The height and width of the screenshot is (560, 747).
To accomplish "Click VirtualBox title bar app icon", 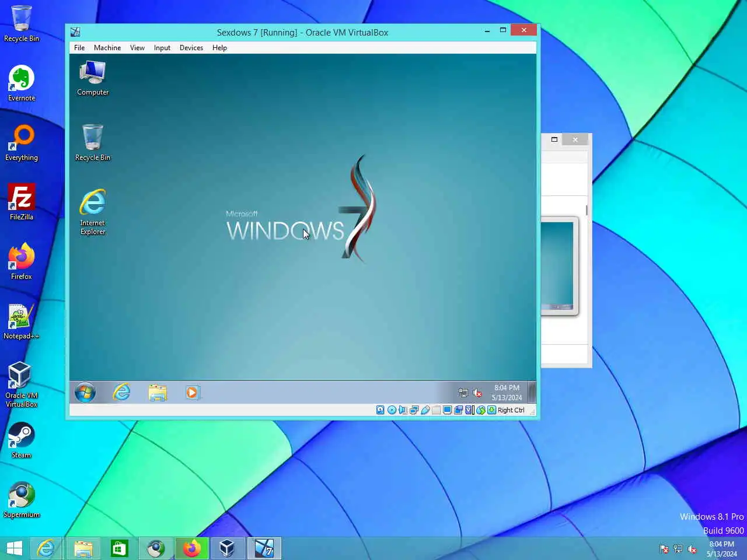I will click(x=75, y=32).
